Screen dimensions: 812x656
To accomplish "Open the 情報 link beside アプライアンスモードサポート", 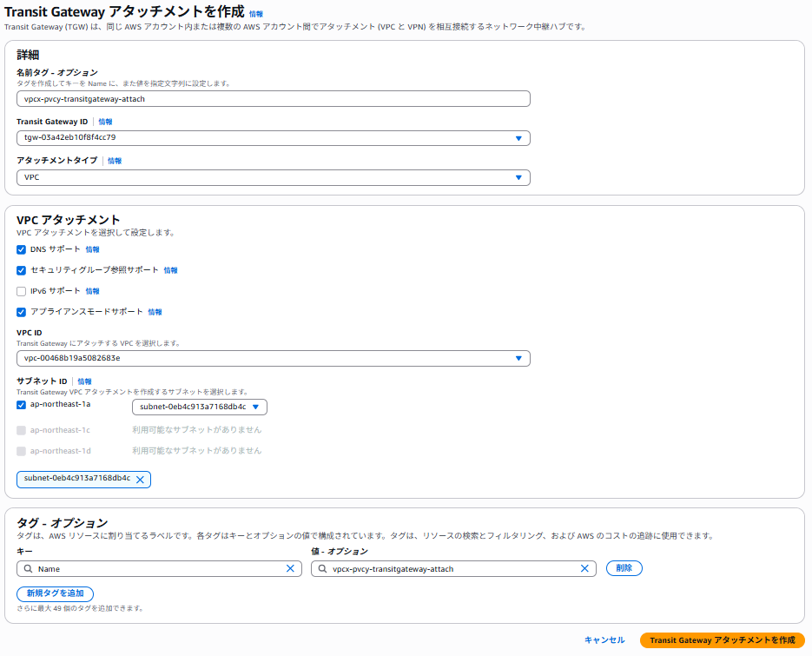I will coord(155,312).
